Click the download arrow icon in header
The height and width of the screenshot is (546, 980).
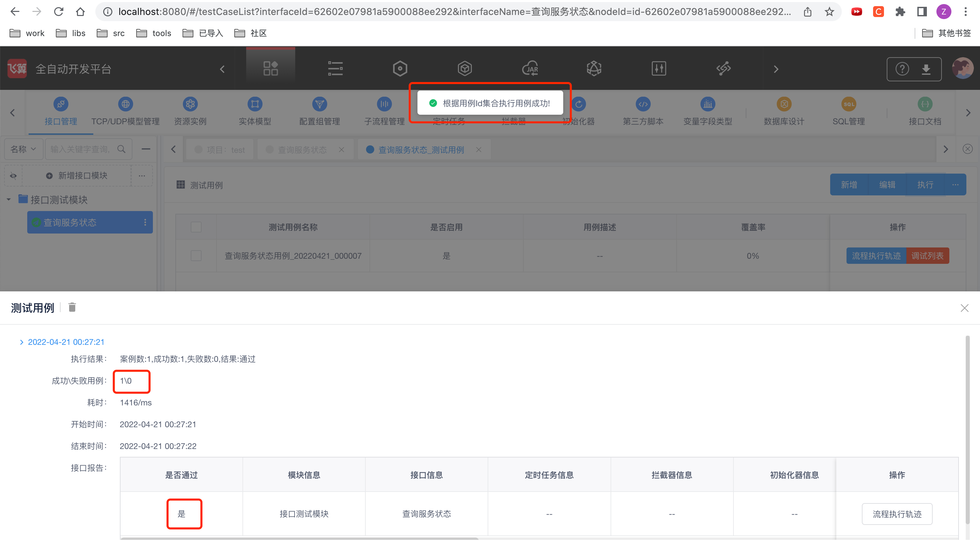(926, 69)
